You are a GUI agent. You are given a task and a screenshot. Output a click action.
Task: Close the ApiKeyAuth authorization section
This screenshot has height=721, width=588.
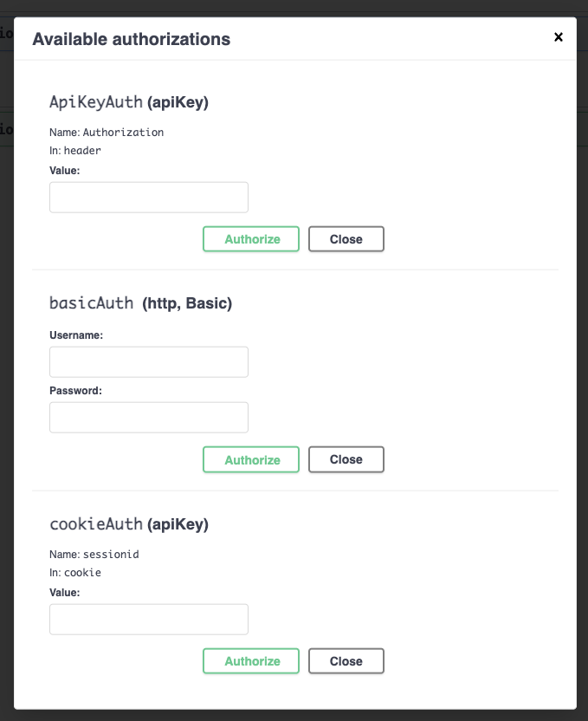pyautogui.click(x=346, y=238)
